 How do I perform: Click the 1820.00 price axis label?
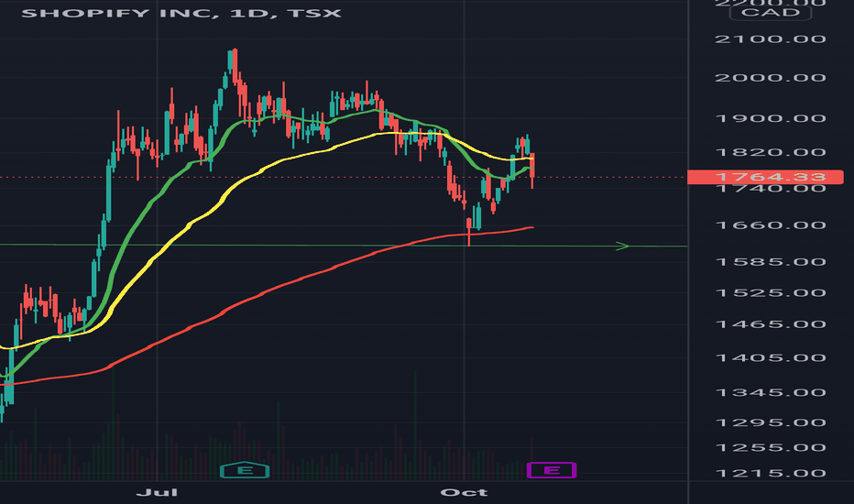point(770,152)
